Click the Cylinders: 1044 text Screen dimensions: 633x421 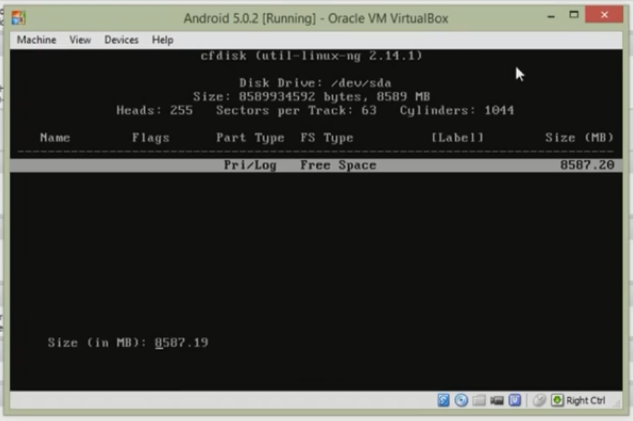tap(457, 110)
